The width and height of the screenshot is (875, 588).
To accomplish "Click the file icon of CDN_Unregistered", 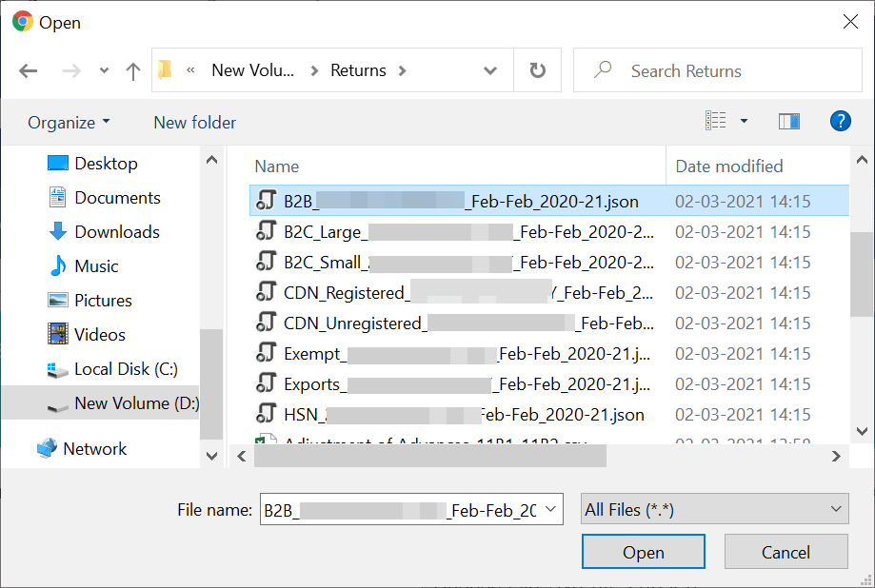I will coord(267,322).
